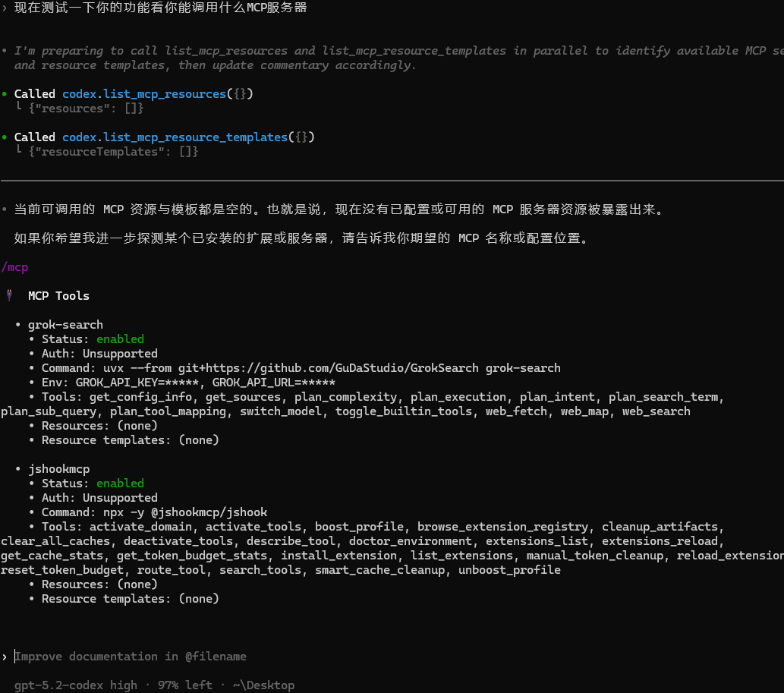
Task: Click the clear_all_caches tool name
Action: click(x=55, y=541)
